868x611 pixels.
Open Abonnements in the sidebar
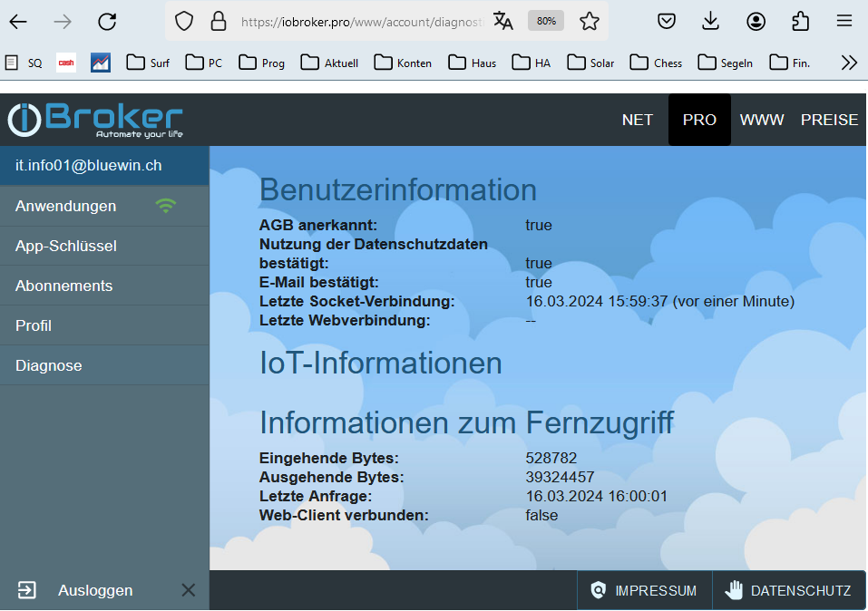tap(104, 286)
